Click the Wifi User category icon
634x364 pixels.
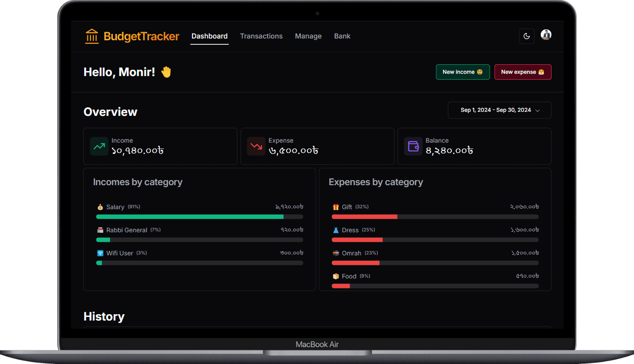point(101,253)
